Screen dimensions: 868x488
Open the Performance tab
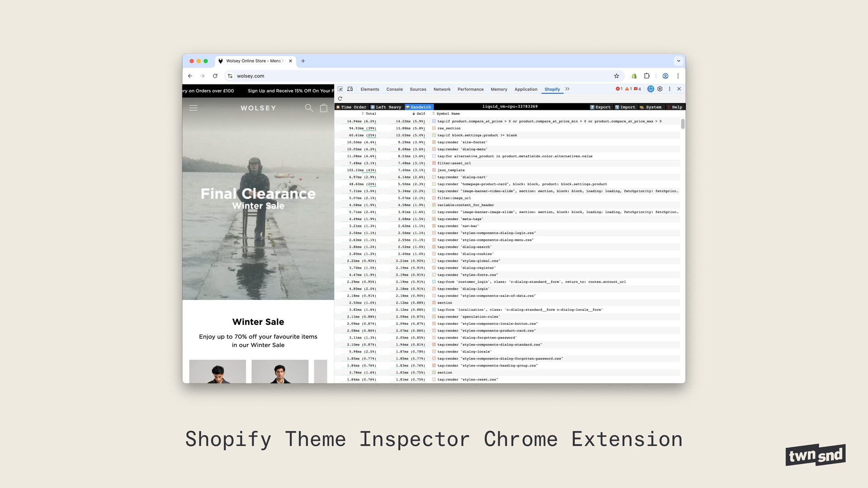pyautogui.click(x=470, y=89)
